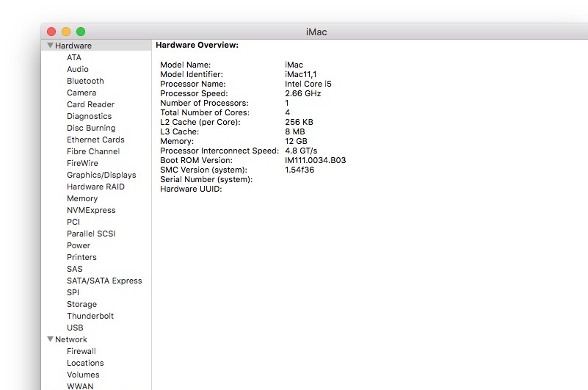Open the Bluetooth hardware entry
This screenshot has width=588, height=390.
tap(85, 81)
